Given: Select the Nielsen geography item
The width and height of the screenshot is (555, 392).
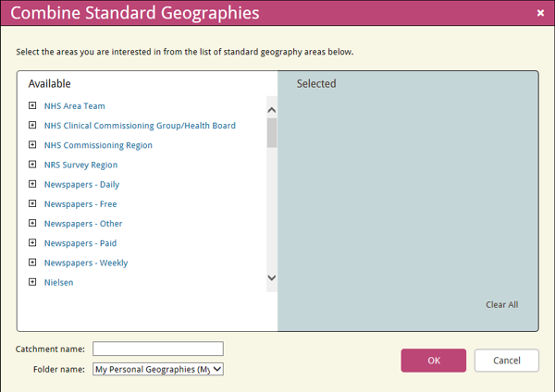Looking at the screenshot, I should pyautogui.click(x=58, y=282).
